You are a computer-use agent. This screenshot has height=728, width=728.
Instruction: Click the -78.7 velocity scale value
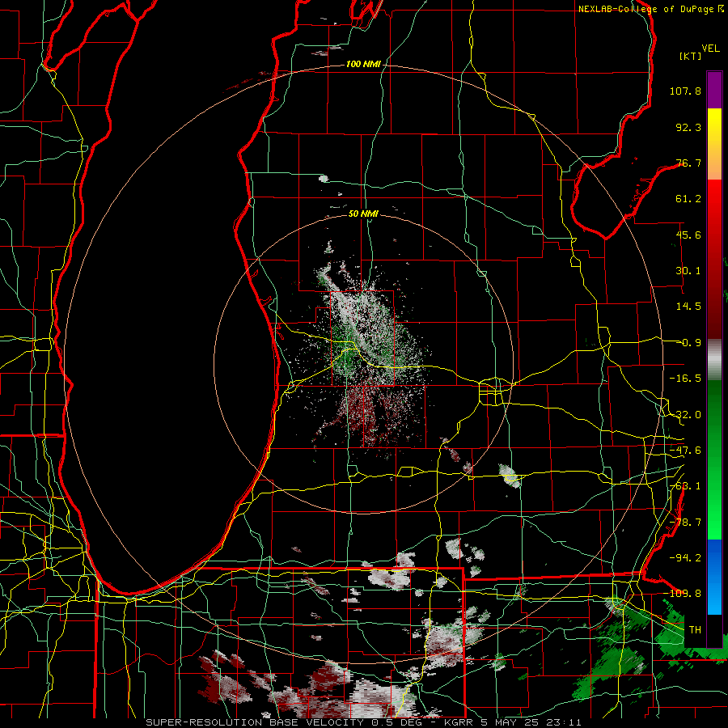[685, 523]
